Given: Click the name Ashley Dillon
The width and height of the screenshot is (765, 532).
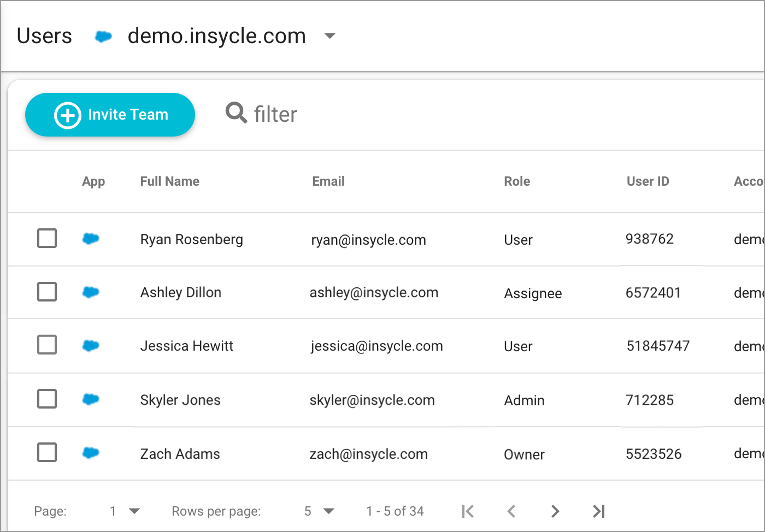Looking at the screenshot, I should (181, 292).
